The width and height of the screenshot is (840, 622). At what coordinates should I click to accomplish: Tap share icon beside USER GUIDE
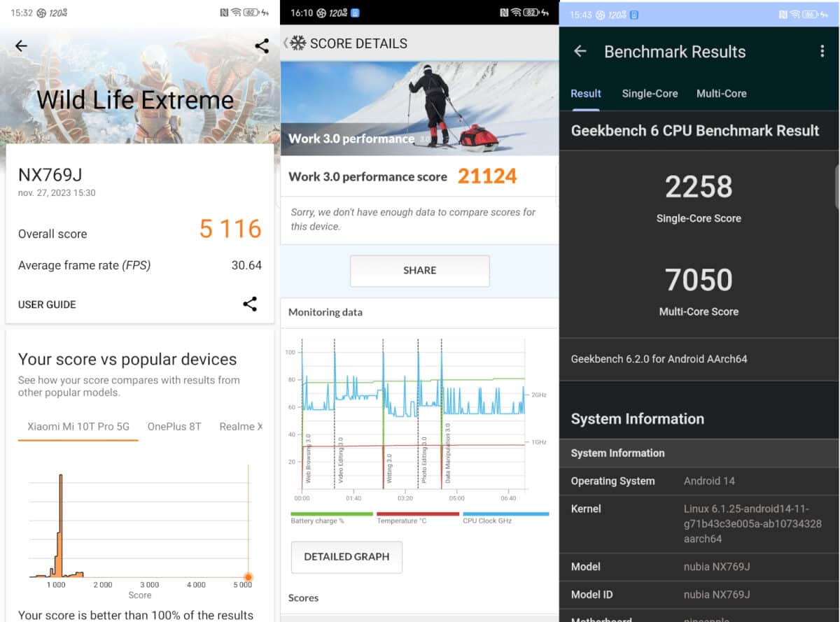[x=250, y=304]
